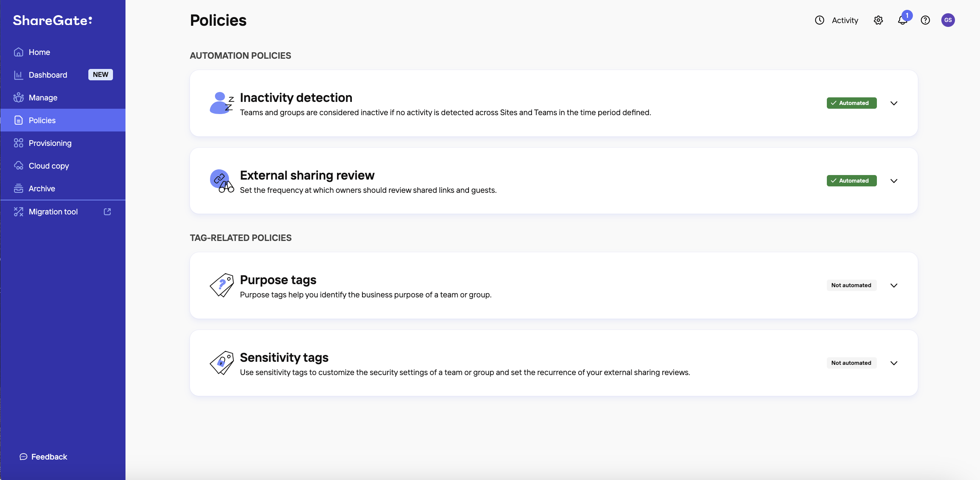Click the Manage people icon
Viewport: 980px width, 480px height.
[19, 98]
